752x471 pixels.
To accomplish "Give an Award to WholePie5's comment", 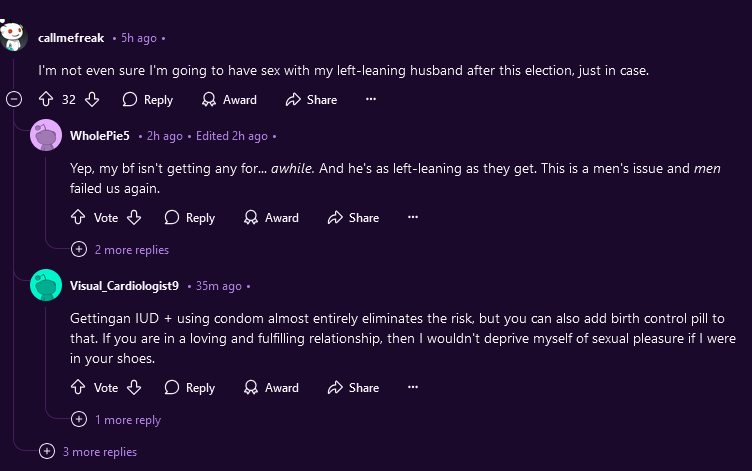I will [271, 217].
